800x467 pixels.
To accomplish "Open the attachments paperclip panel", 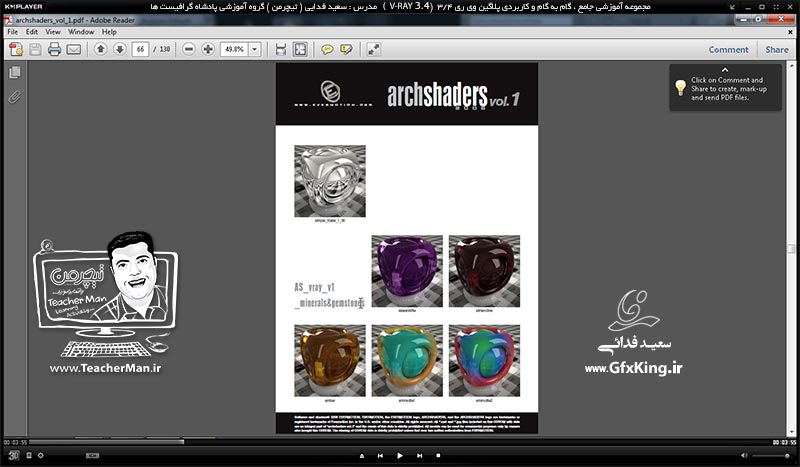I will tap(15, 97).
